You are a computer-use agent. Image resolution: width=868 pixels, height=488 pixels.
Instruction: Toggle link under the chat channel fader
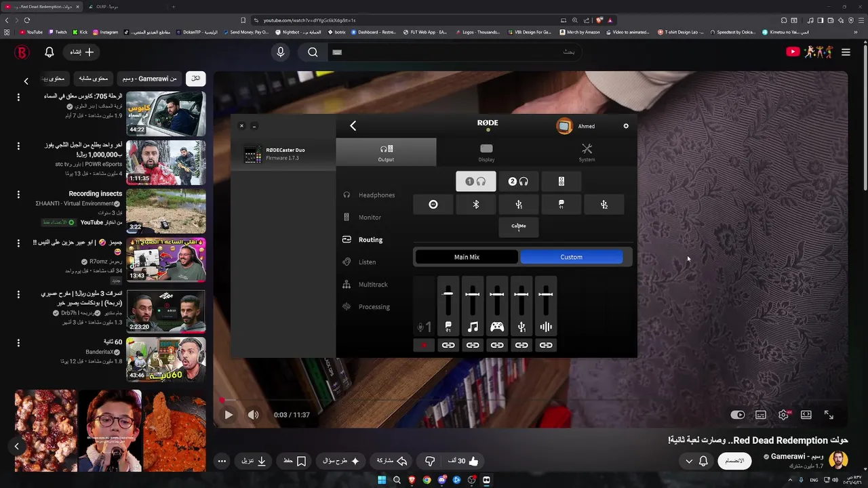coord(448,345)
